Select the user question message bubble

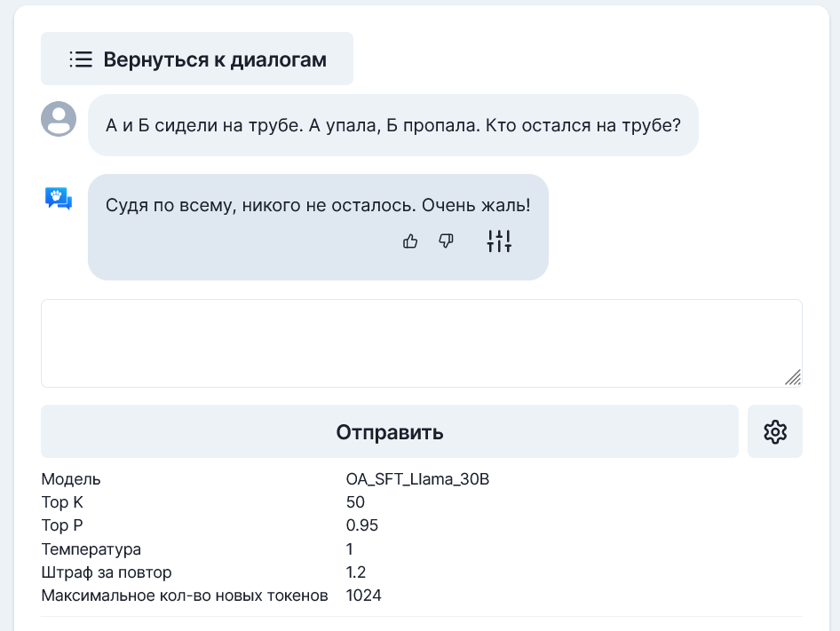(392, 125)
